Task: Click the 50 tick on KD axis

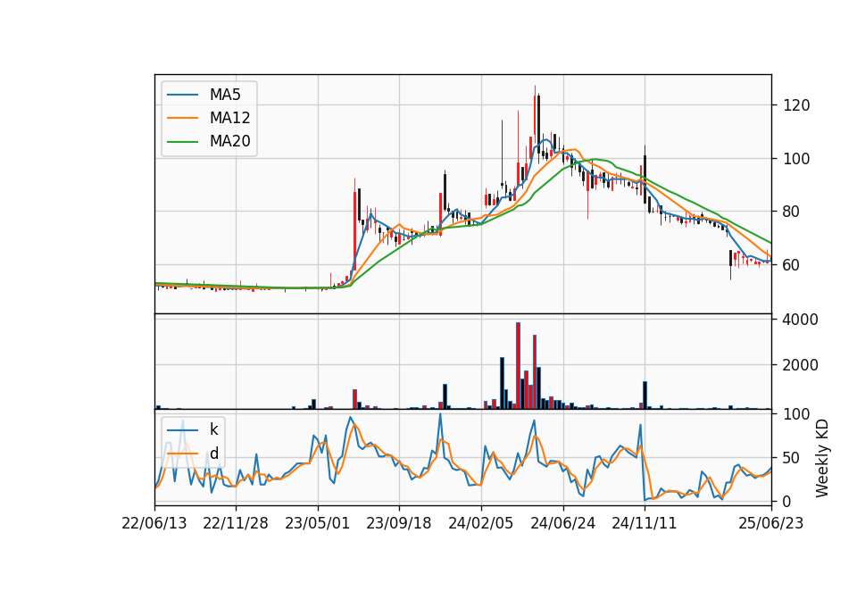Action: (792, 458)
